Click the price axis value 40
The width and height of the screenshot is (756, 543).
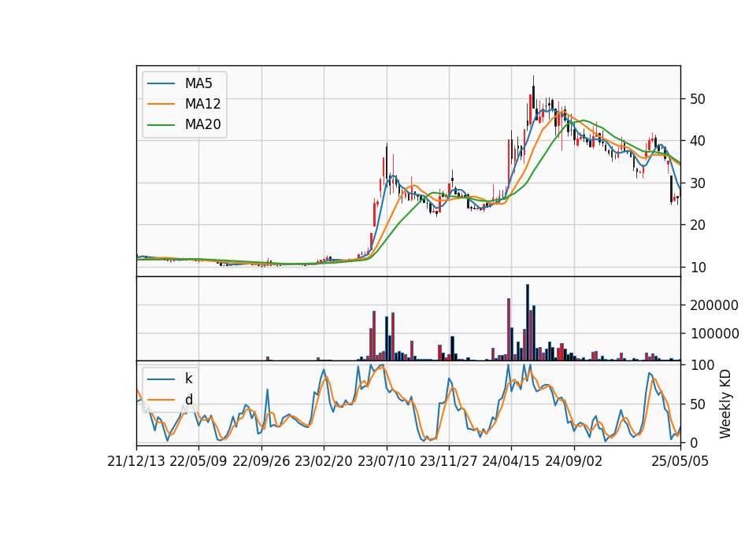698,141
